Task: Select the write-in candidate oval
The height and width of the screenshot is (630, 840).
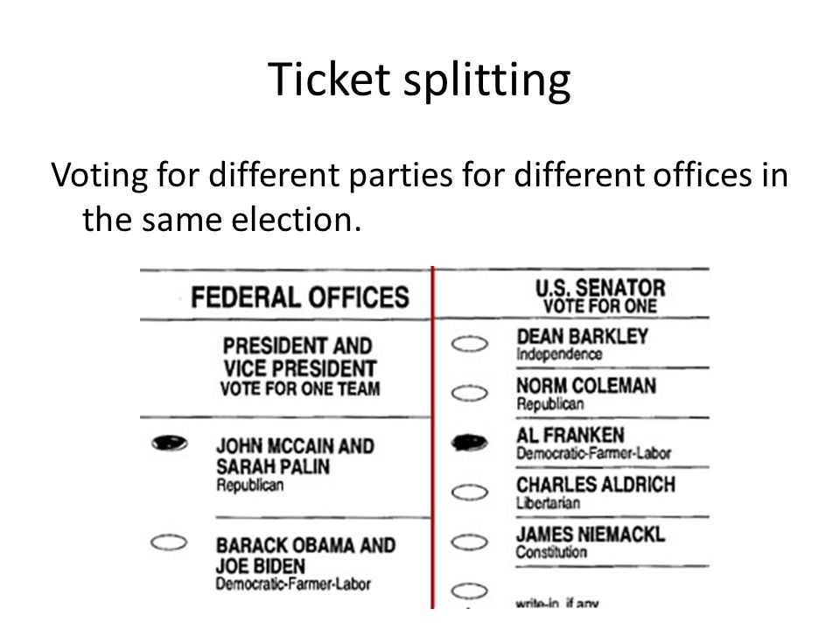Action: pos(470,591)
